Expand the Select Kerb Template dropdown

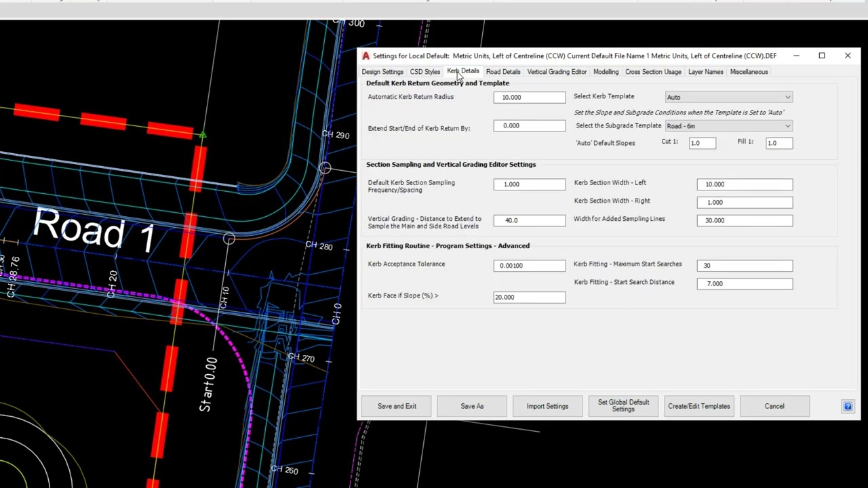pyautogui.click(x=728, y=97)
